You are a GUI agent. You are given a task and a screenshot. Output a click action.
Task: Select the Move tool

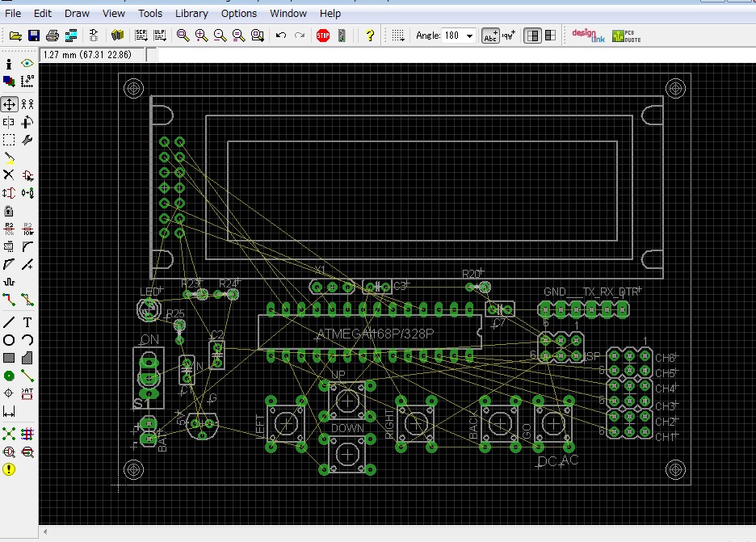pos(9,104)
